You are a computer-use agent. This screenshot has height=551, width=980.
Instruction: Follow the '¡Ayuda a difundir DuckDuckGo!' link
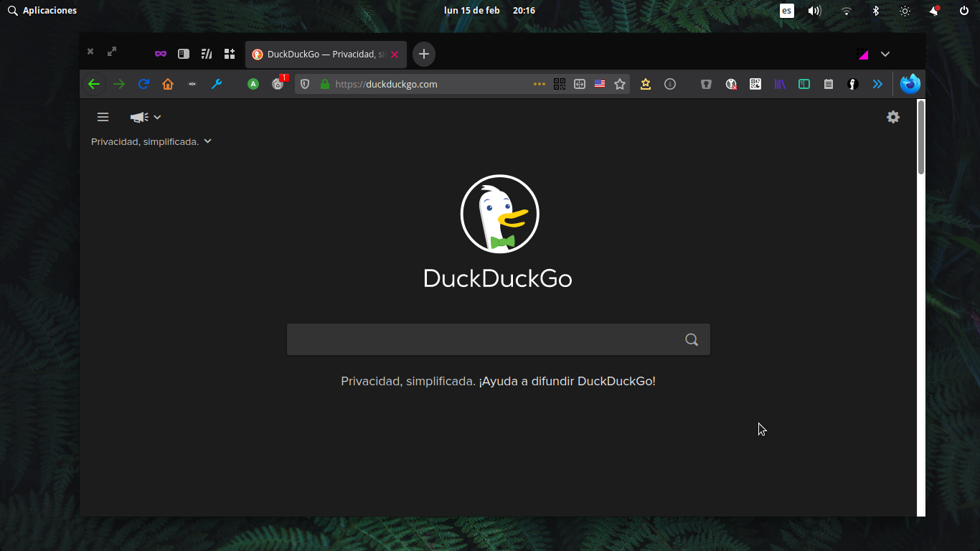pos(567,381)
